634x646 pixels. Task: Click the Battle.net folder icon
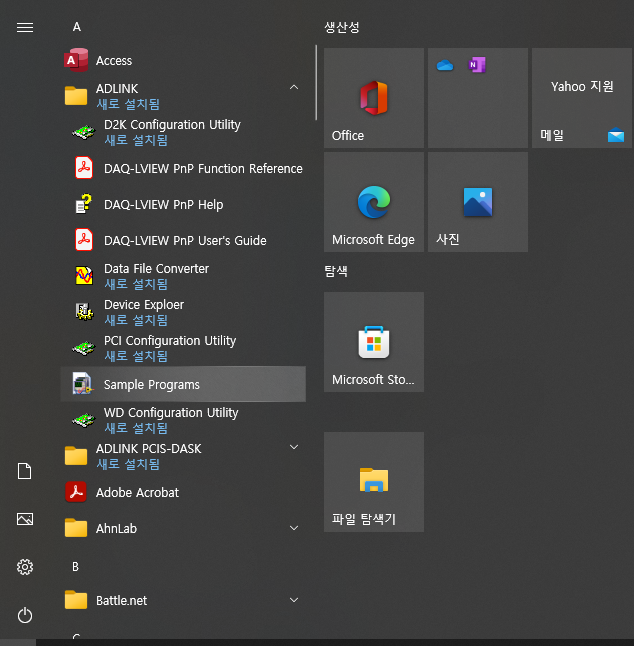pyautogui.click(x=76, y=600)
